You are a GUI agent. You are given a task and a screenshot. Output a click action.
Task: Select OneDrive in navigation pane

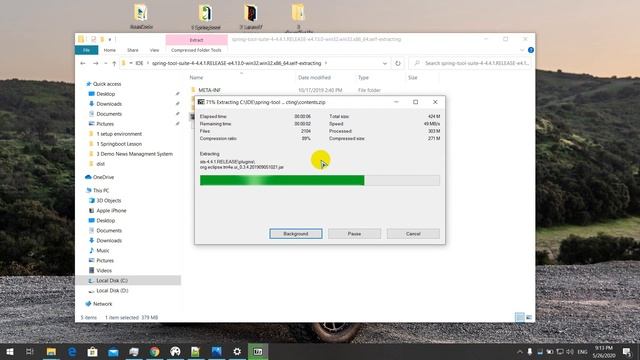tap(103, 177)
